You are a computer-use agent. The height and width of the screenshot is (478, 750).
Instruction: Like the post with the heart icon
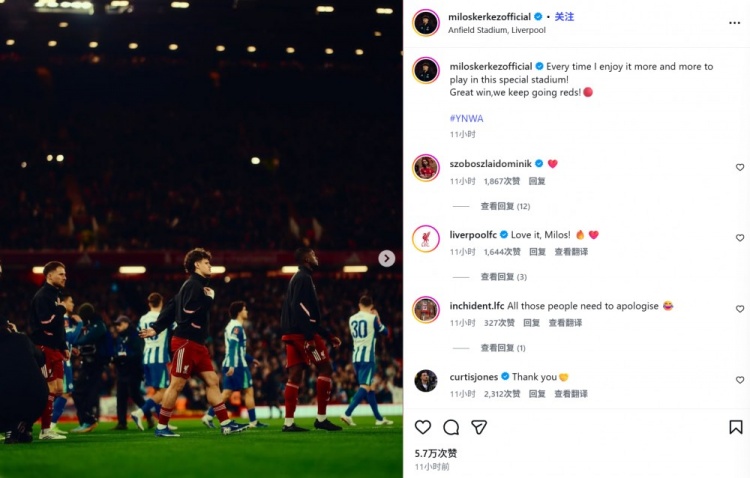(x=423, y=427)
